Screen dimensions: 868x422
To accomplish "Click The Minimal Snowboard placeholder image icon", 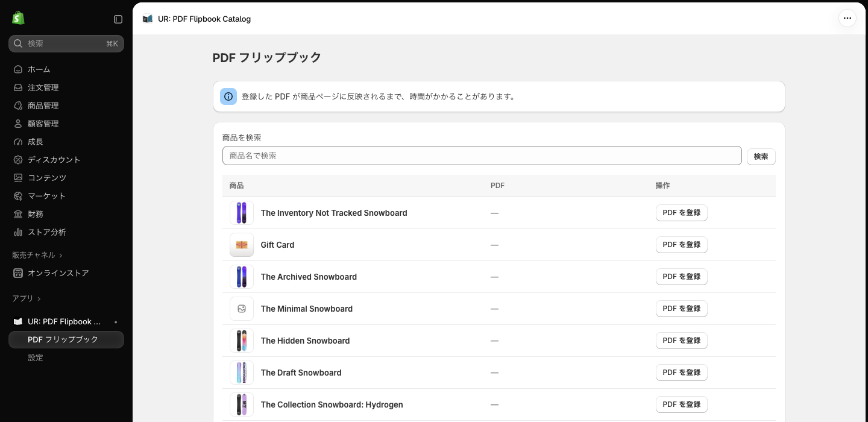I will click(242, 309).
